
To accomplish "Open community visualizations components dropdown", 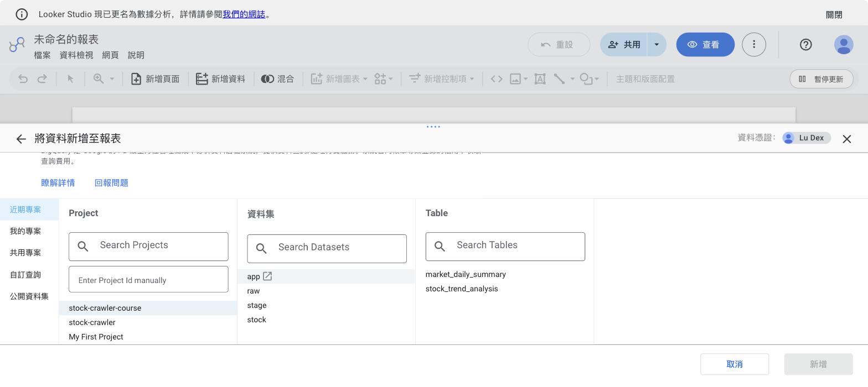I will pos(384,79).
